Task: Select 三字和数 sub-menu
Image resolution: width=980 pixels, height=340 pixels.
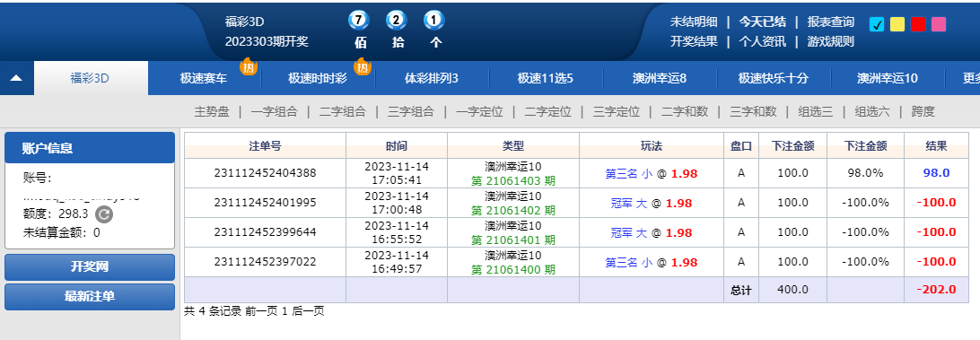Action: [x=753, y=112]
